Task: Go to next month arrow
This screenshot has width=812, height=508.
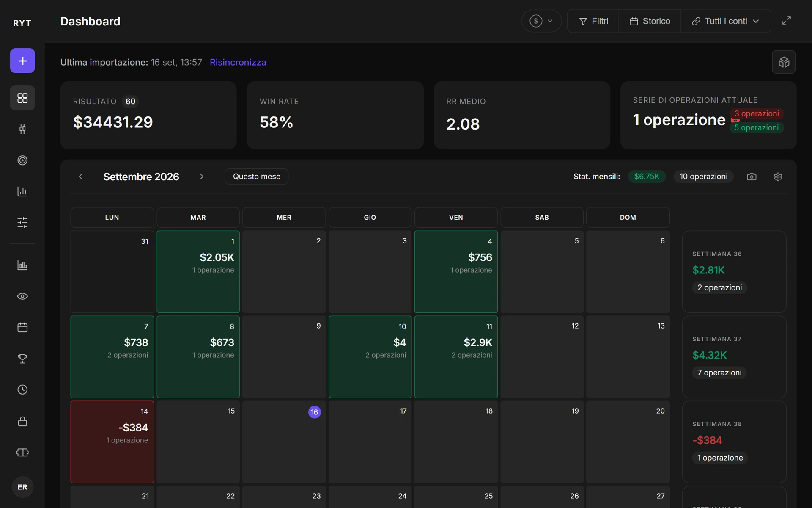Action: pos(202,177)
